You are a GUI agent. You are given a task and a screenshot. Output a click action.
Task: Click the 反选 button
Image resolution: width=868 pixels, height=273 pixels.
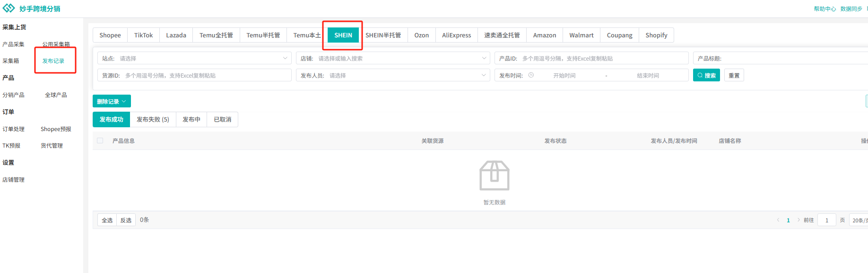click(126, 220)
